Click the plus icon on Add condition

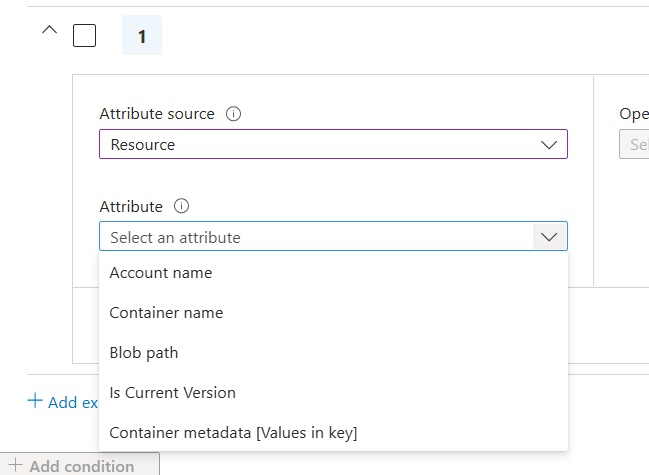point(15,466)
